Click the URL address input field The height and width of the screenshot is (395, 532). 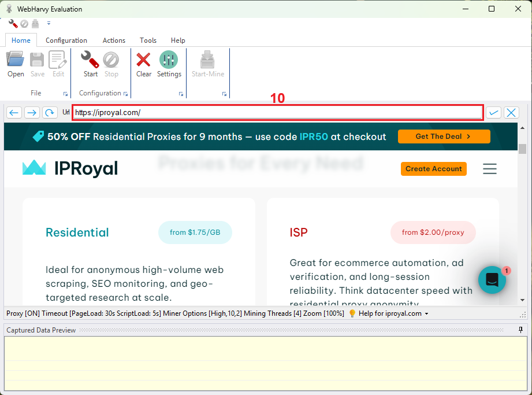pyautogui.click(x=277, y=113)
